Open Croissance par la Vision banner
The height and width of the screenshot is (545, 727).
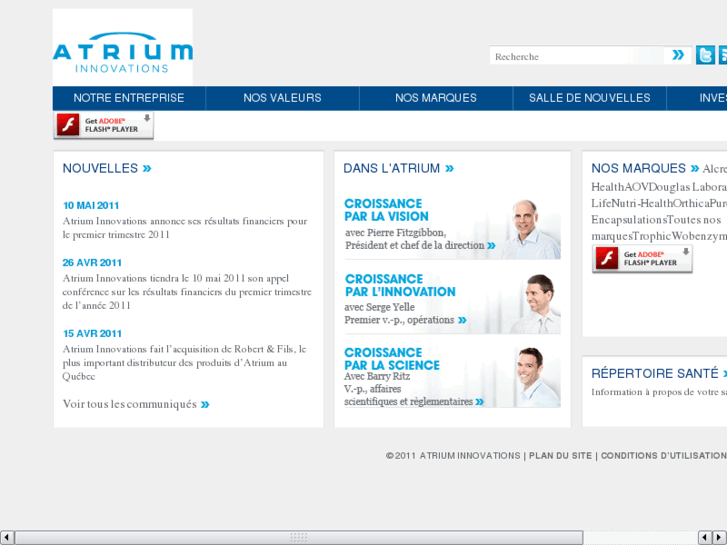[452, 227]
